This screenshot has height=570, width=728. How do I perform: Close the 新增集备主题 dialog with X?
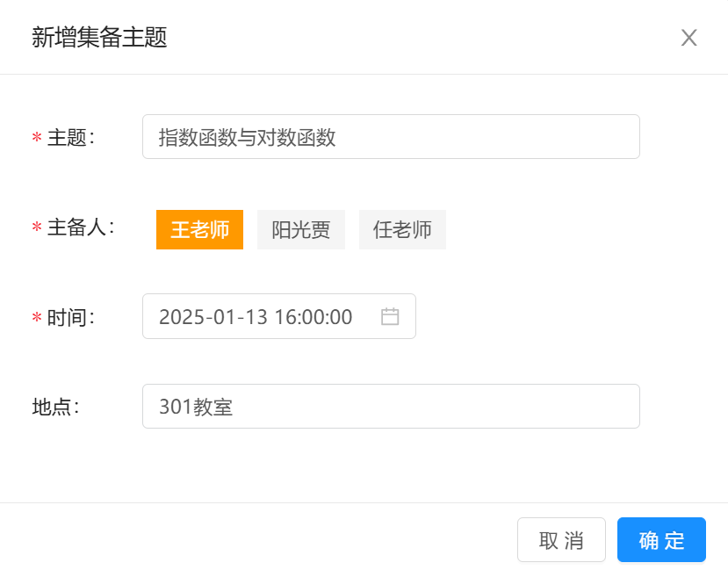pyautogui.click(x=689, y=38)
